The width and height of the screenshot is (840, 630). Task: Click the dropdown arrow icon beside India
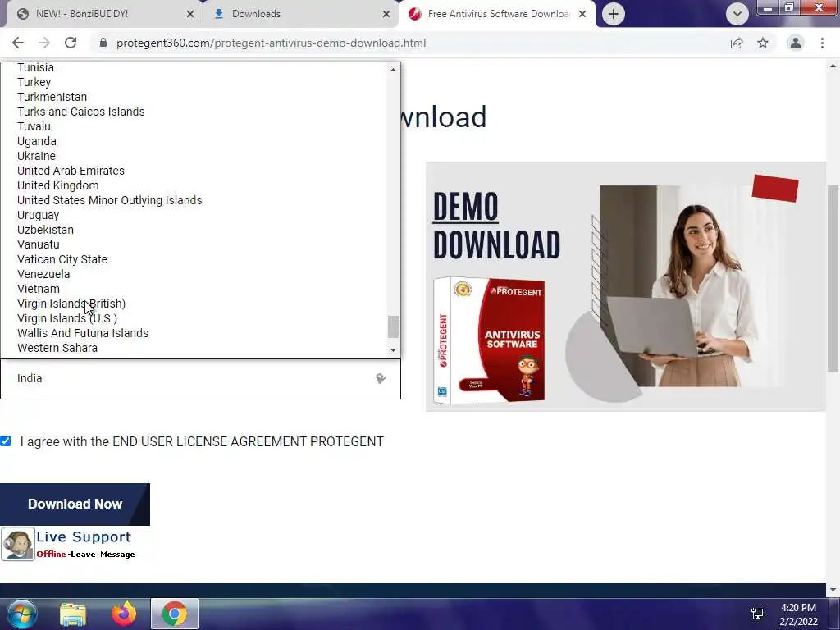tap(381, 379)
